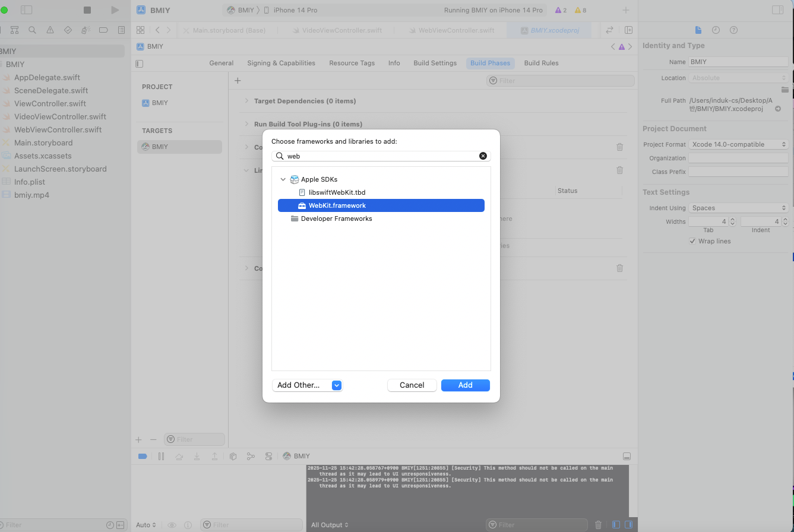Open the Quick Help inspector icon
Image resolution: width=794 pixels, height=532 pixels.
point(733,30)
